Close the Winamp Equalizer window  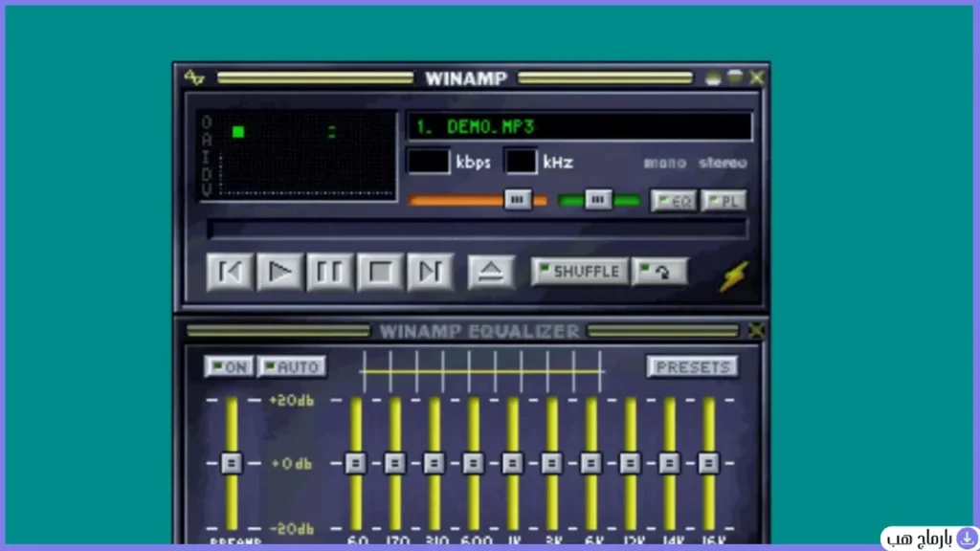coord(756,330)
